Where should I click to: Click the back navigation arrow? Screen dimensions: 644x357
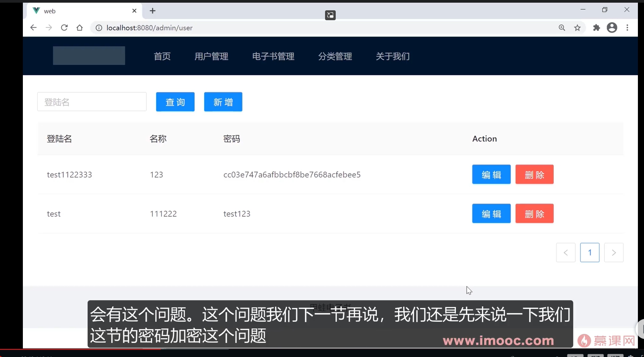(x=33, y=27)
